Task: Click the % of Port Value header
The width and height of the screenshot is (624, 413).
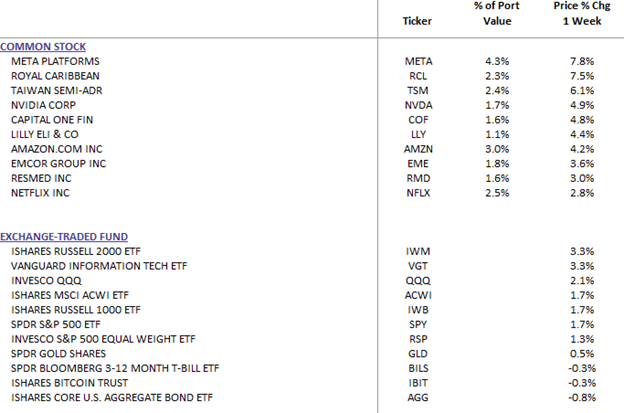Action: [x=497, y=13]
